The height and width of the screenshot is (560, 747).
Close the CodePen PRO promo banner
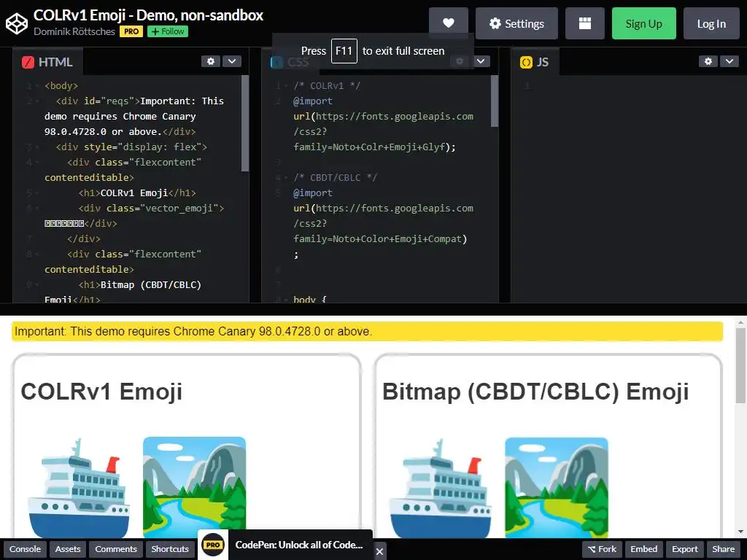click(379, 551)
